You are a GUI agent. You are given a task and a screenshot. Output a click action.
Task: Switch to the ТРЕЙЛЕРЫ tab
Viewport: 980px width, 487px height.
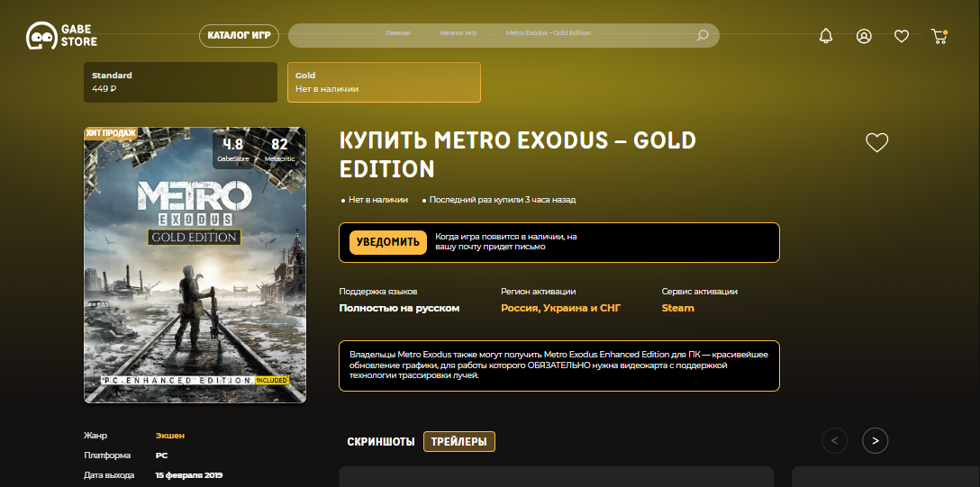(x=458, y=441)
